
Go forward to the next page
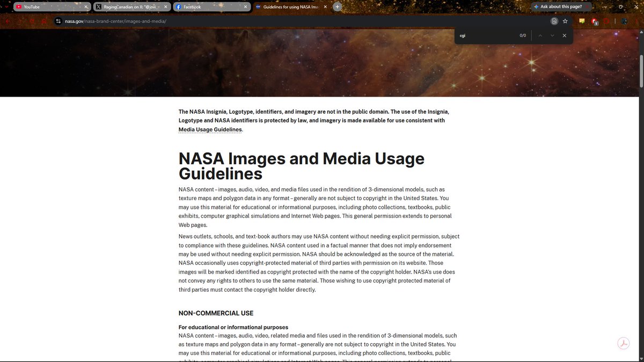click(x=20, y=21)
